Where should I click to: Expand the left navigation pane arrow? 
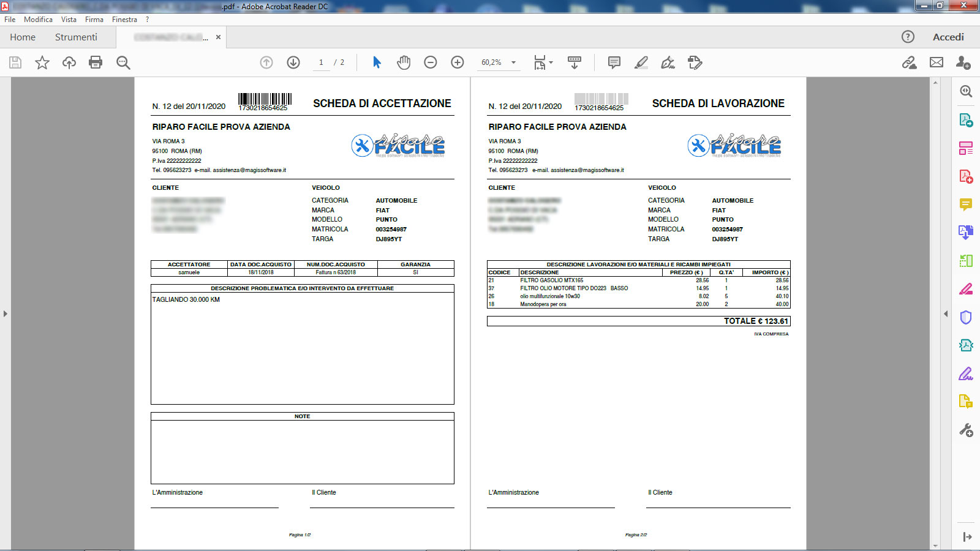[6, 313]
